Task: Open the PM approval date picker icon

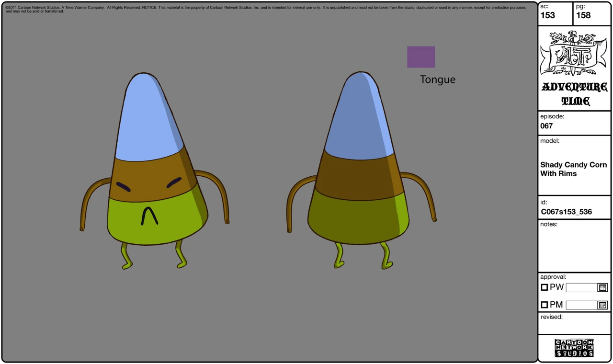Action: [602, 305]
